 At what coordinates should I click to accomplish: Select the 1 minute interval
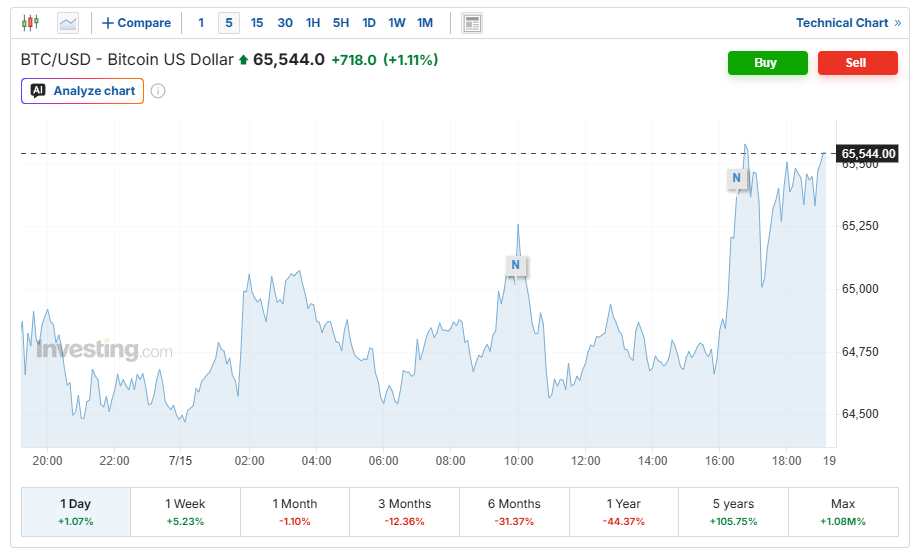tap(201, 23)
